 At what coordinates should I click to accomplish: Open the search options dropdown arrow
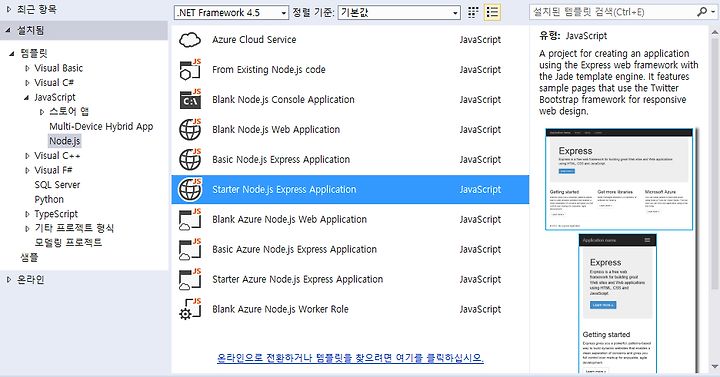(713, 12)
